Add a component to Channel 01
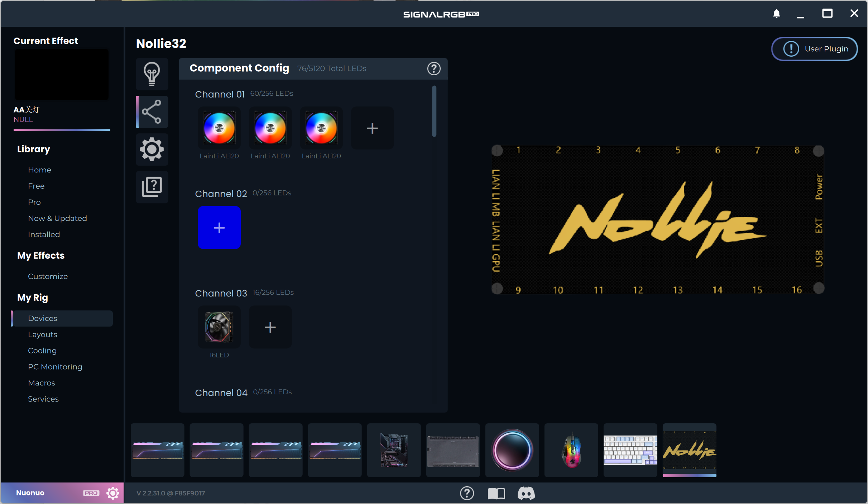868x504 pixels. click(x=372, y=128)
